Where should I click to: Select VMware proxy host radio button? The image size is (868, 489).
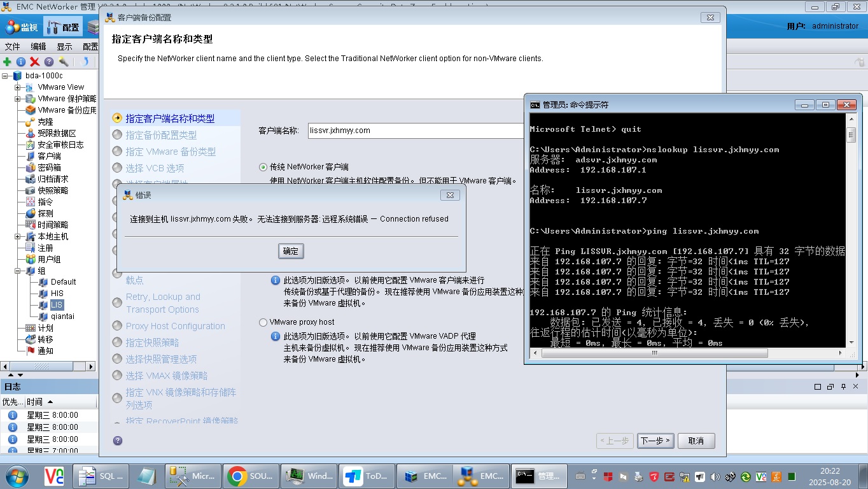[263, 322]
